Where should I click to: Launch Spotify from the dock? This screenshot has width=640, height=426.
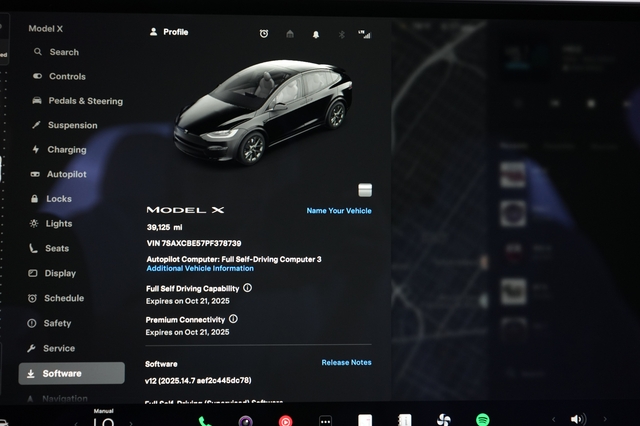tap(483, 420)
